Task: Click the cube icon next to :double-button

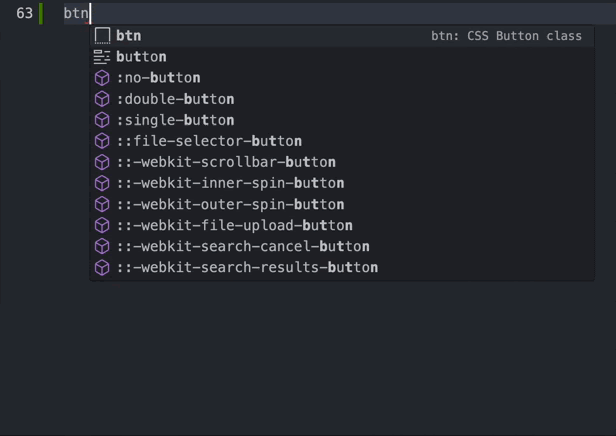Action: click(x=102, y=99)
